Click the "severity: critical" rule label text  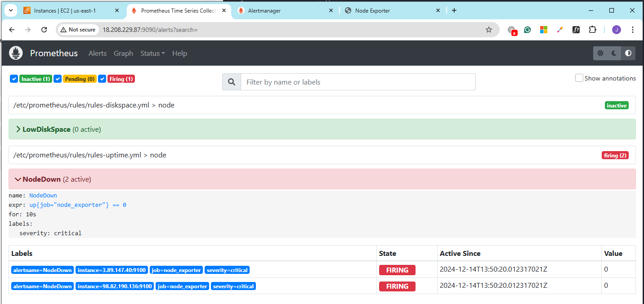tap(50, 233)
